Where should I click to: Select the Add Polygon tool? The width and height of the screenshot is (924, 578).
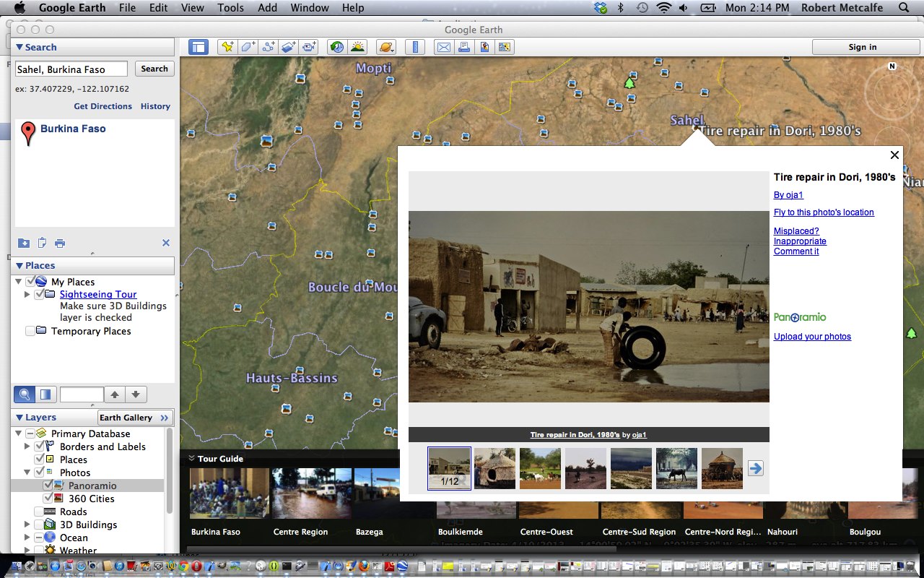click(248, 47)
